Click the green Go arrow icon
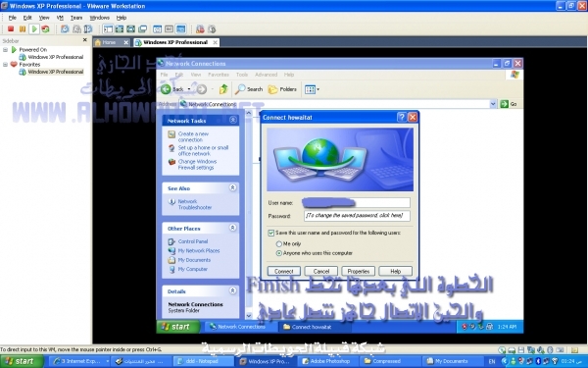This screenshot has height=368, width=588. [x=505, y=104]
